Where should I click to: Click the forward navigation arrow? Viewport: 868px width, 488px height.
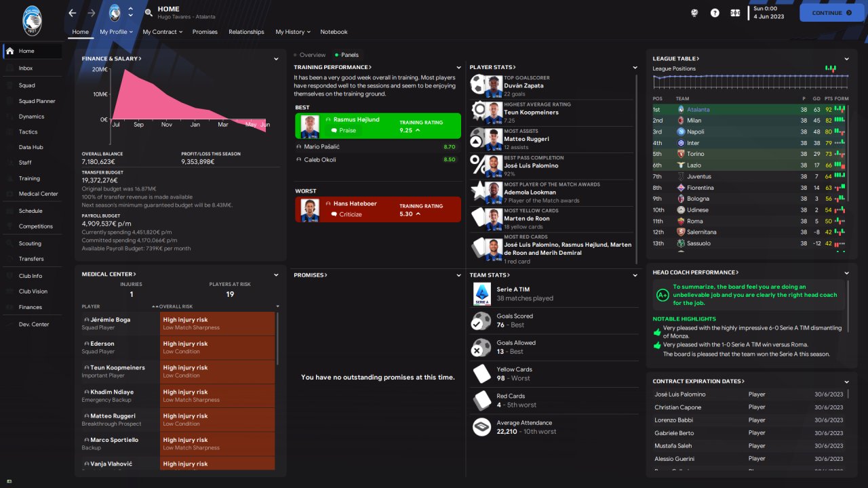tap(92, 13)
